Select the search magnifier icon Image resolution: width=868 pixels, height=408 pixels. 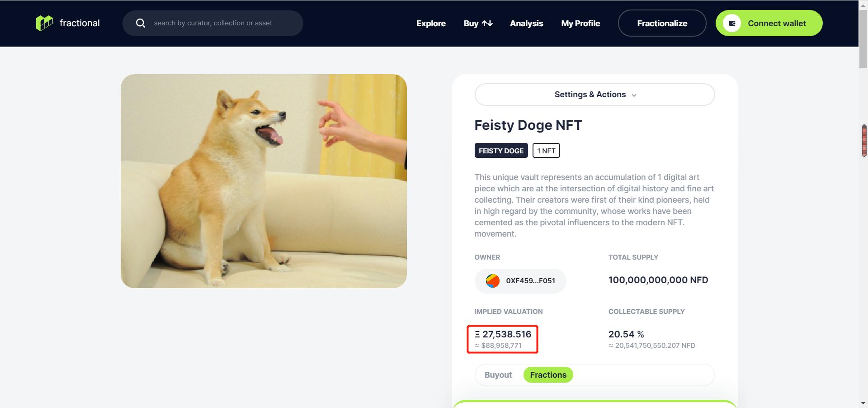[x=141, y=23]
